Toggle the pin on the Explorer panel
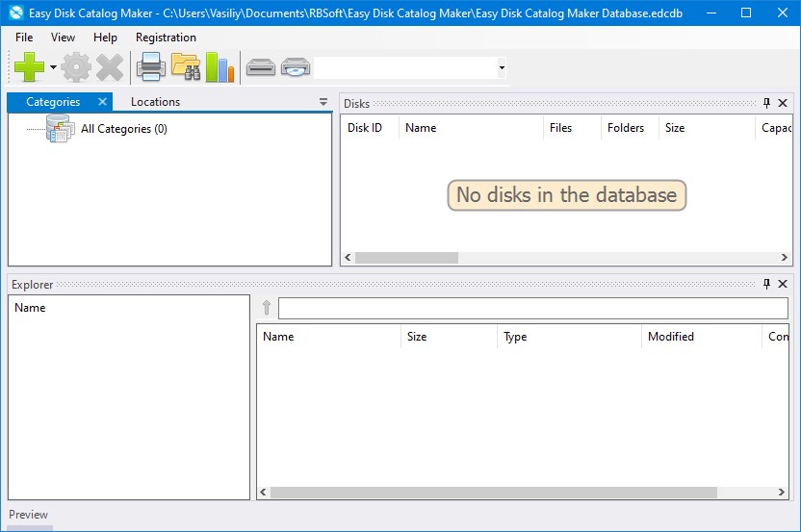This screenshot has height=532, width=801. point(766,285)
